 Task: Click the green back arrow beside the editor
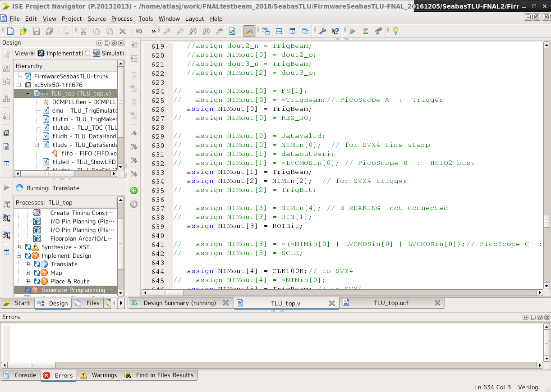click(x=134, y=191)
